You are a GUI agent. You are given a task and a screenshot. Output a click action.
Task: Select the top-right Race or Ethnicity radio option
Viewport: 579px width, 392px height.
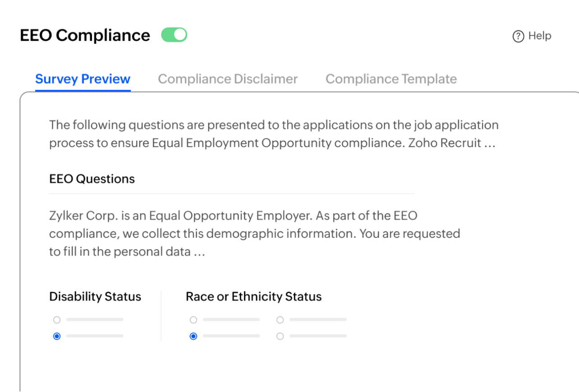(280, 320)
